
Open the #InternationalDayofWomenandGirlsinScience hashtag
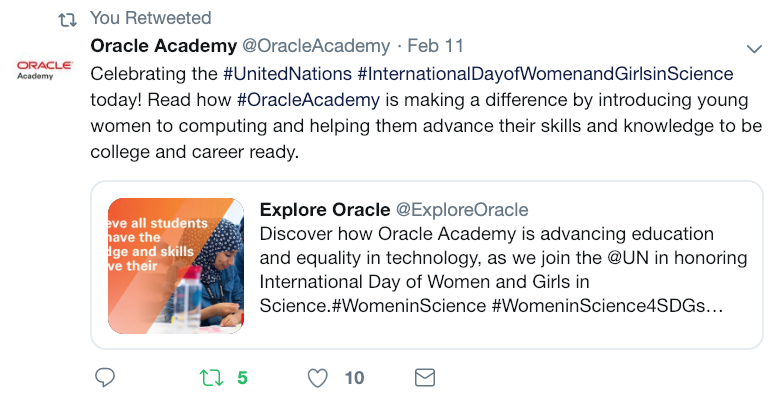click(545, 74)
